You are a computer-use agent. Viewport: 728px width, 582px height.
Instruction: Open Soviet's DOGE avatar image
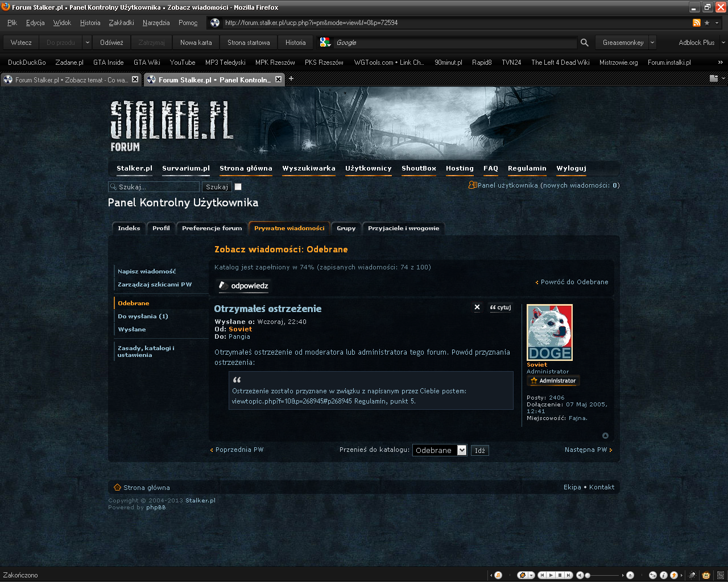(549, 332)
